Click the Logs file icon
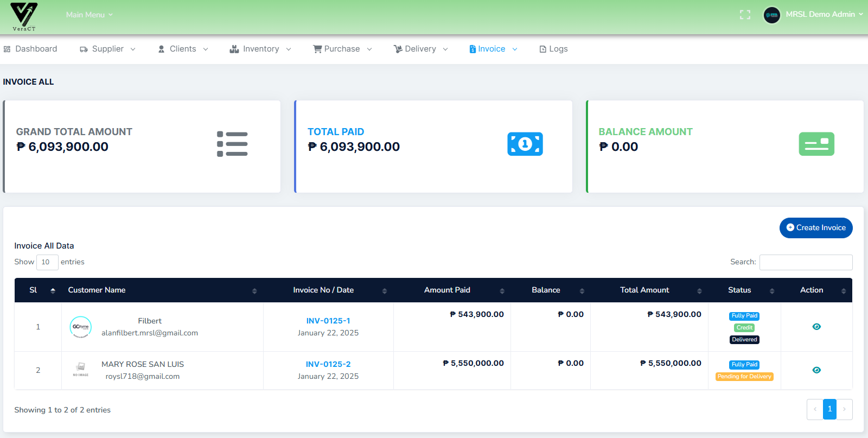This screenshot has height=438, width=868. (542, 49)
